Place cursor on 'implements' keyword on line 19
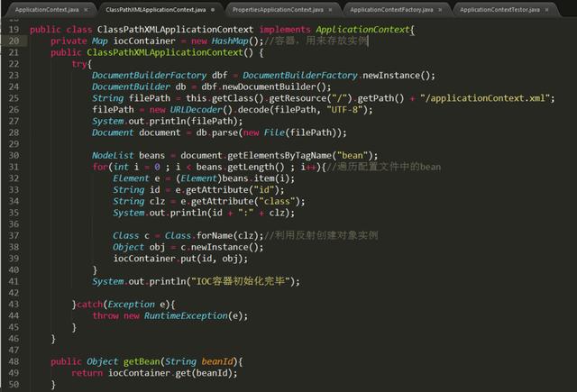The image size is (577, 392). [x=285, y=30]
